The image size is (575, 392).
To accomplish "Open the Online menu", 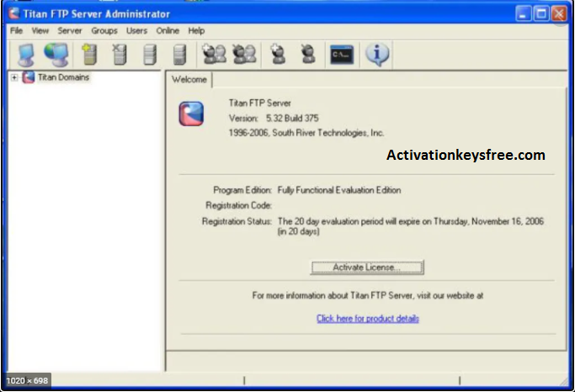I will 168,31.
